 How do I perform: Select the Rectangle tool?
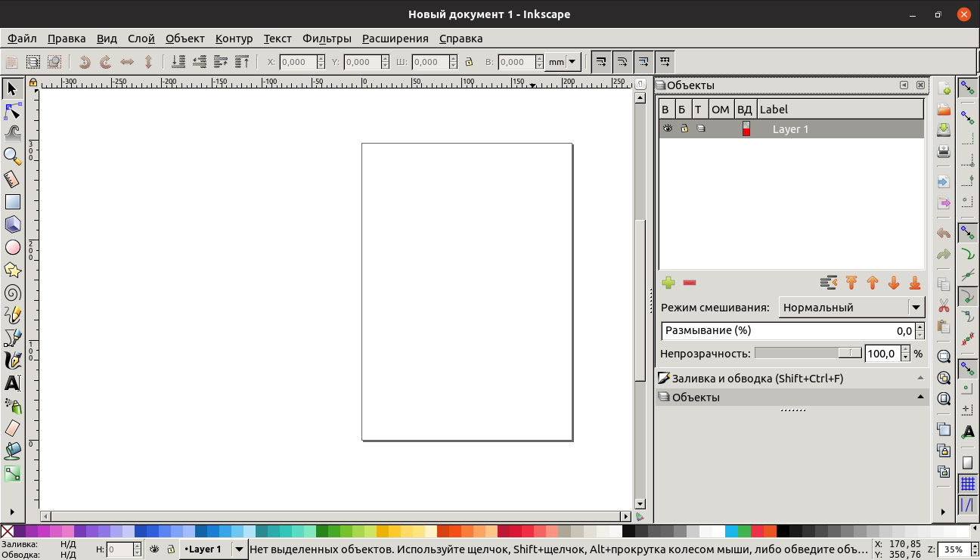coord(11,202)
